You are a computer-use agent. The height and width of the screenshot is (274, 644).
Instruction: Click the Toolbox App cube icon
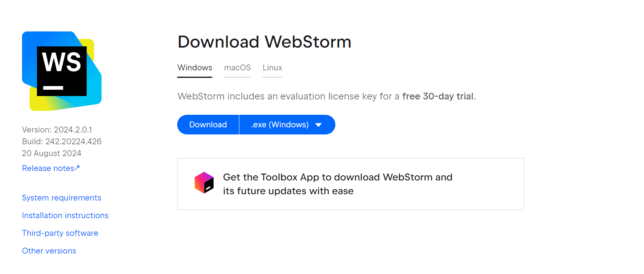204,183
